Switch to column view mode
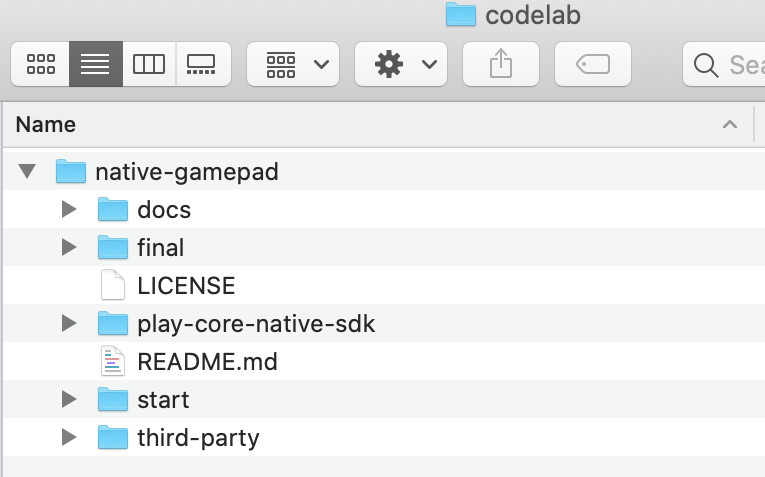Viewport: 765px width, 477px height. 149,65
